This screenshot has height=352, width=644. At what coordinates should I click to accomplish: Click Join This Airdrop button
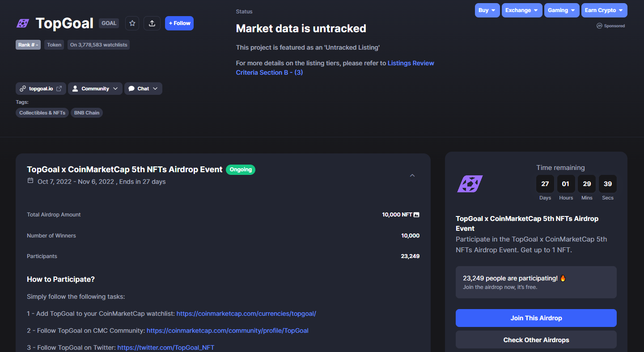[x=536, y=318]
